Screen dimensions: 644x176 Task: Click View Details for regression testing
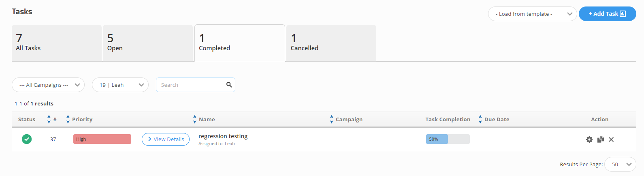166,139
